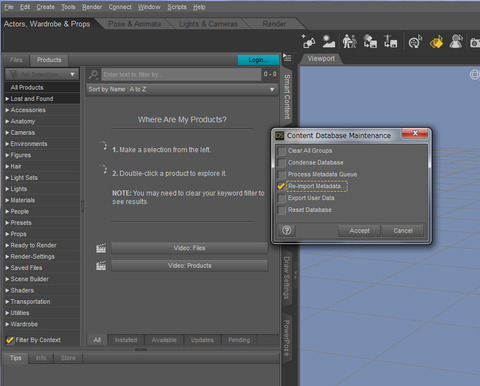Expand the Lost and Found category

click(7, 99)
